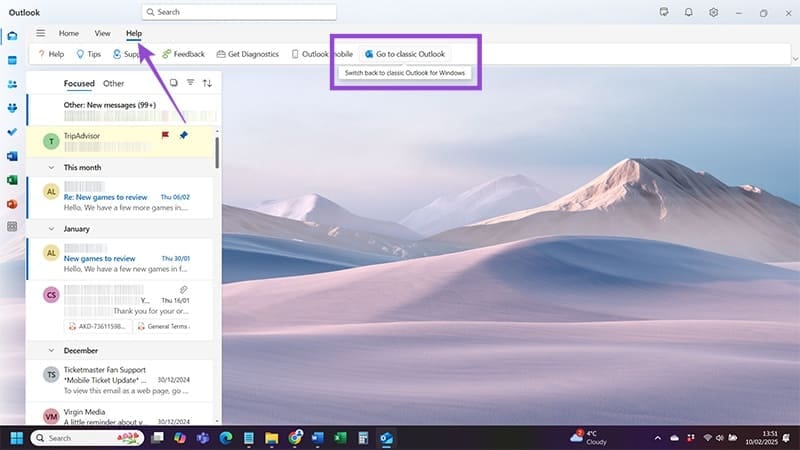Open the TripAdvisor email

tap(120, 141)
